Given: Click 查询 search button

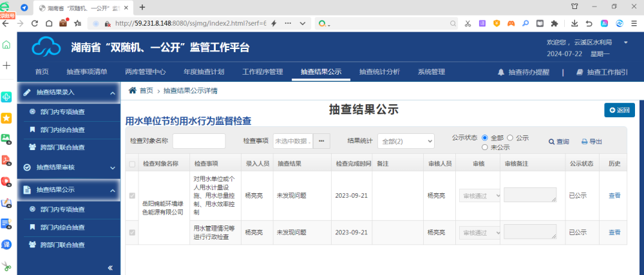Looking at the screenshot, I should pyautogui.click(x=558, y=142).
